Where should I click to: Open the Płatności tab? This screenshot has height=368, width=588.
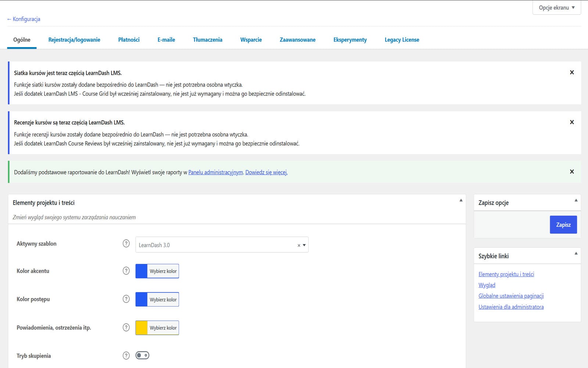(129, 40)
